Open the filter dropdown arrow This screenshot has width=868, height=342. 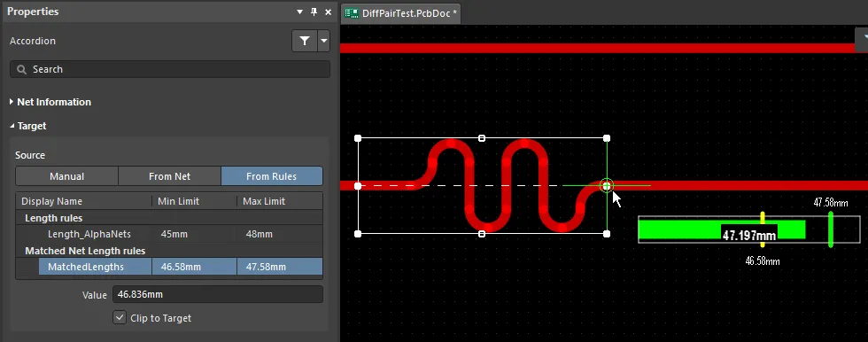(324, 41)
